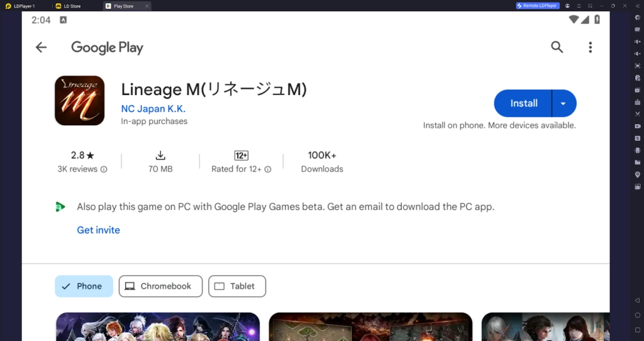Open keyboard mapping in LDPlayer sidebar
Viewport: 644px width, 341px height.
638,30
